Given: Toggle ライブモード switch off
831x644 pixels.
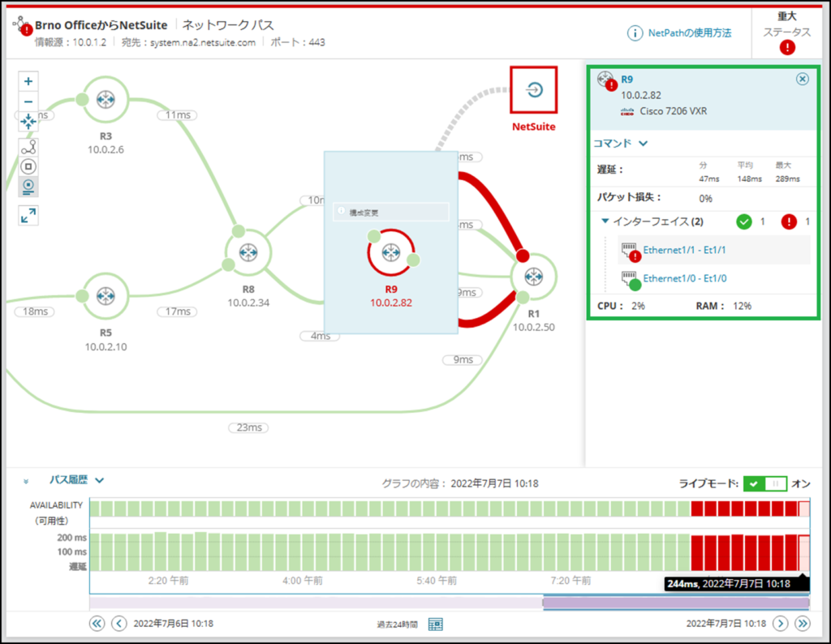Looking at the screenshot, I should tap(764, 483).
